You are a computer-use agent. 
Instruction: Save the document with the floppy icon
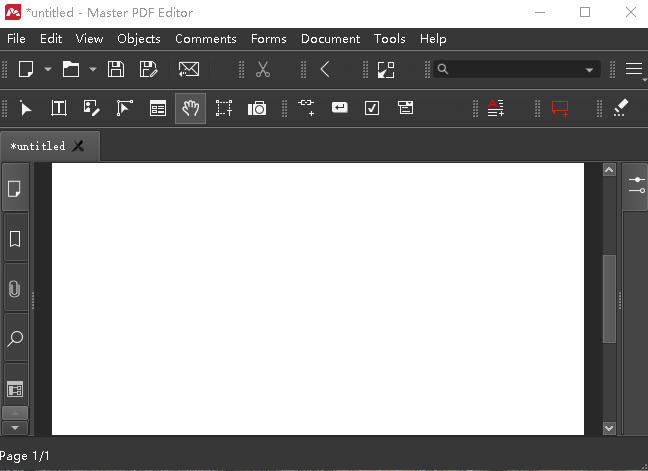(116, 69)
